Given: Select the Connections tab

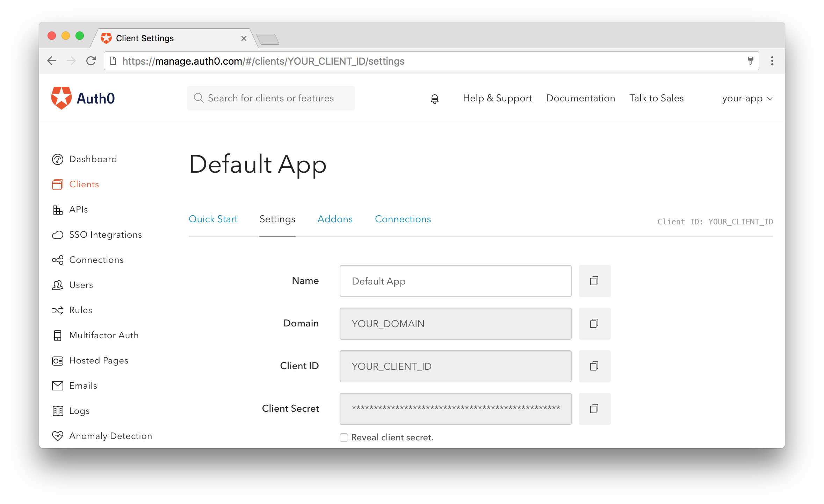Looking at the screenshot, I should pos(403,218).
